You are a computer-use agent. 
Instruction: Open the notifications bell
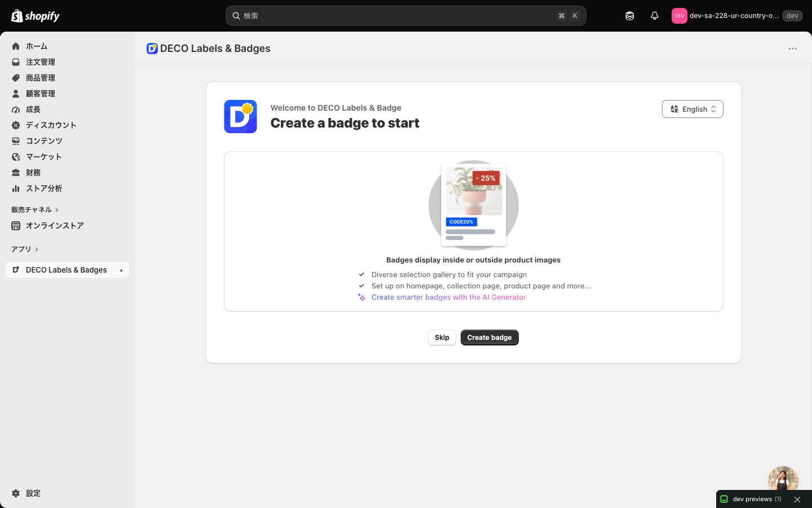655,16
